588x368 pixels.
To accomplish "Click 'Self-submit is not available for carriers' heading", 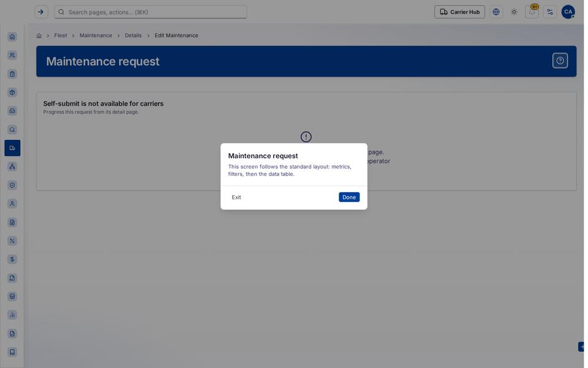I will (x=103, y=104).
